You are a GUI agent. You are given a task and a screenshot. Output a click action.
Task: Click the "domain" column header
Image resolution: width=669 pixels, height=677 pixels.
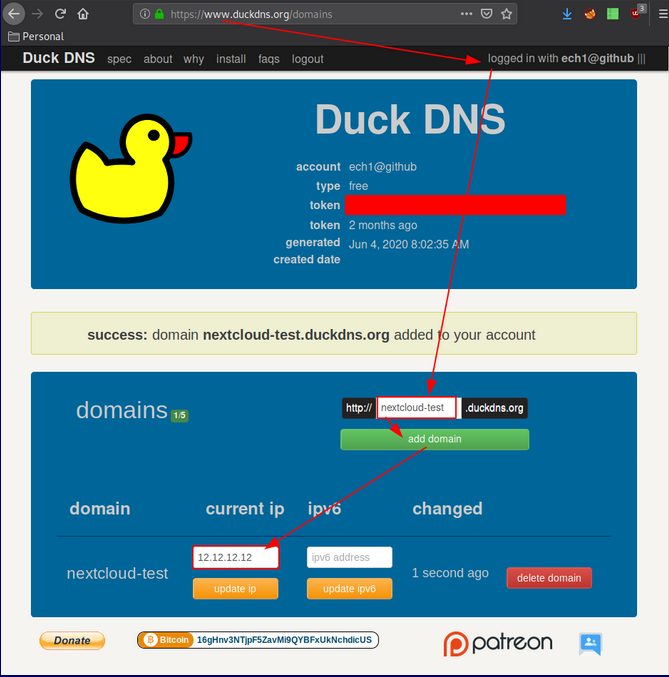[x=100, y=509]
